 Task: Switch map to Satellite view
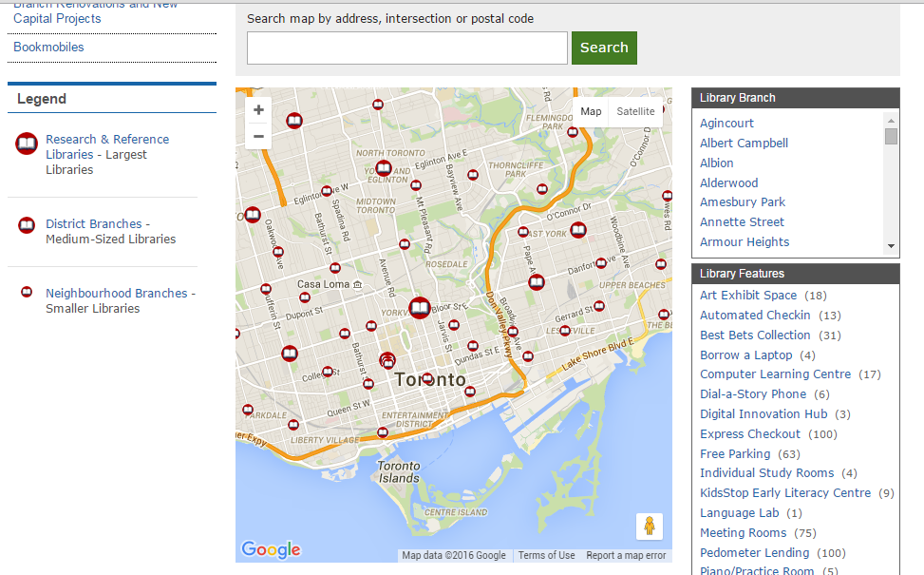[x=635, y=111]
